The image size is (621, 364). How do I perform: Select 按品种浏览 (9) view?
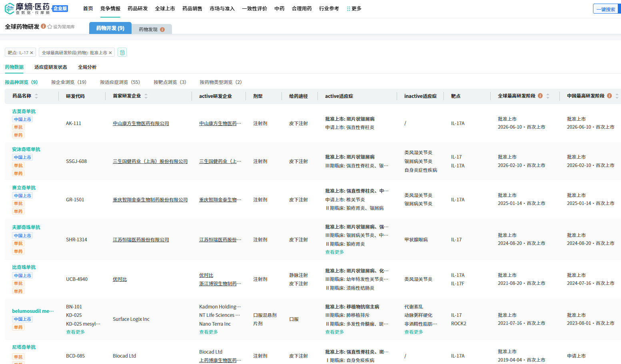tap(21, 82)
